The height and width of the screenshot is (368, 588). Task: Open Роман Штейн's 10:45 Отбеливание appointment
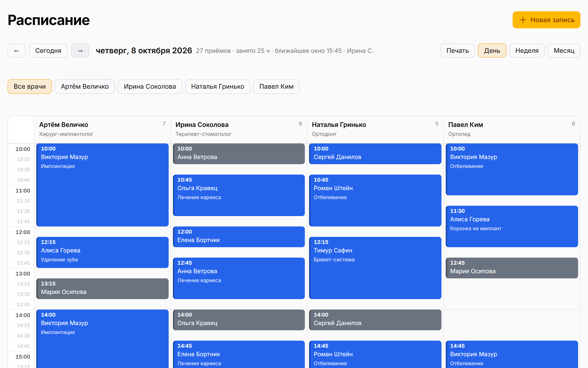[x=375, y=201]
